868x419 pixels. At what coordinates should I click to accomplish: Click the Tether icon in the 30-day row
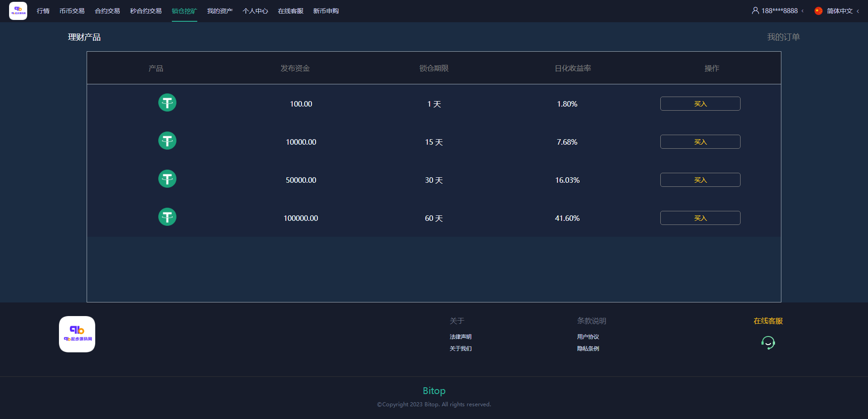167,179
